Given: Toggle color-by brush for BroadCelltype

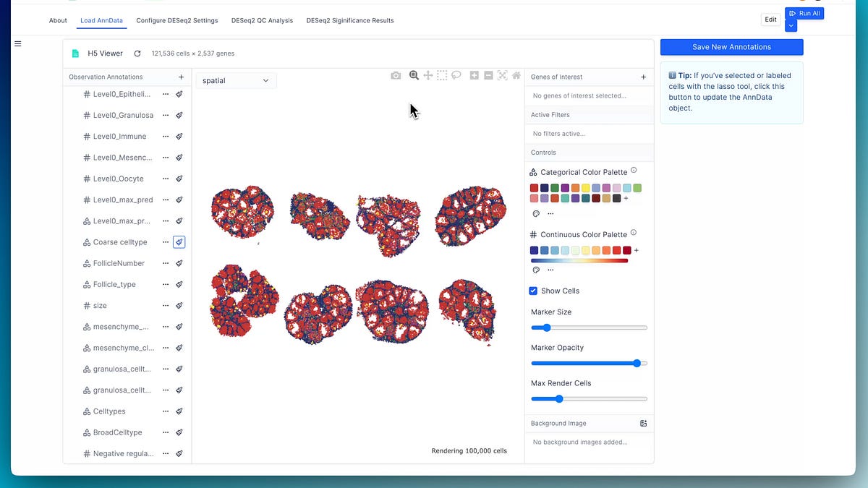Looking at the screenshot, I should pyautogui.click(x=179, y=432).
